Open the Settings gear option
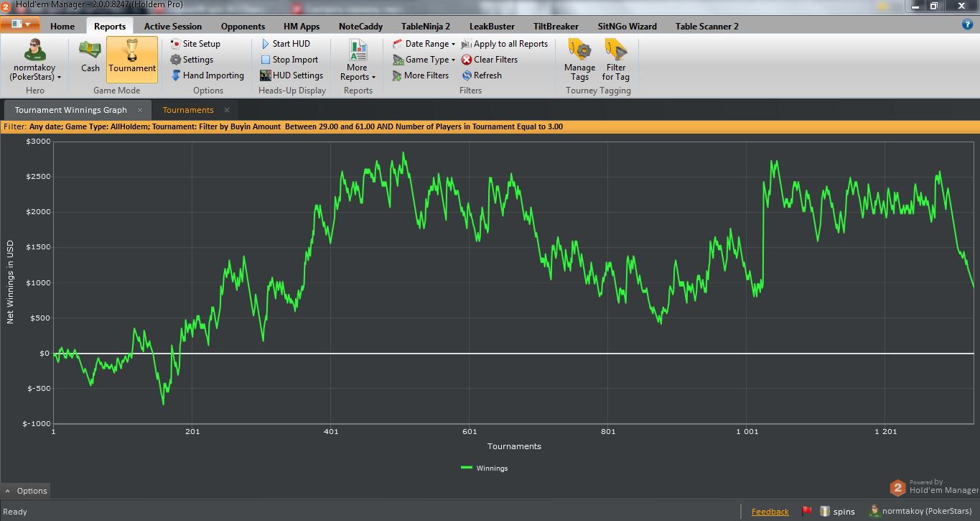This screenshot has width=980, height=521. point(192,60)
